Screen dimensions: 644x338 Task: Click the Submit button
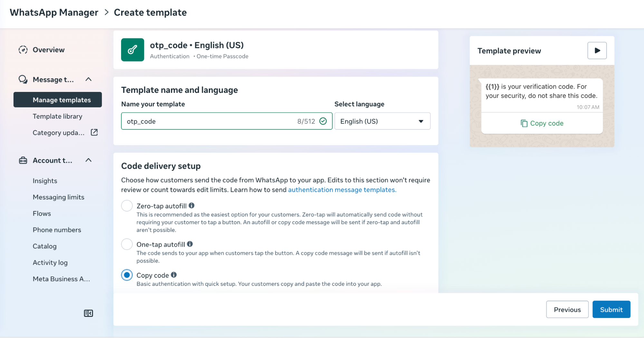611,309
